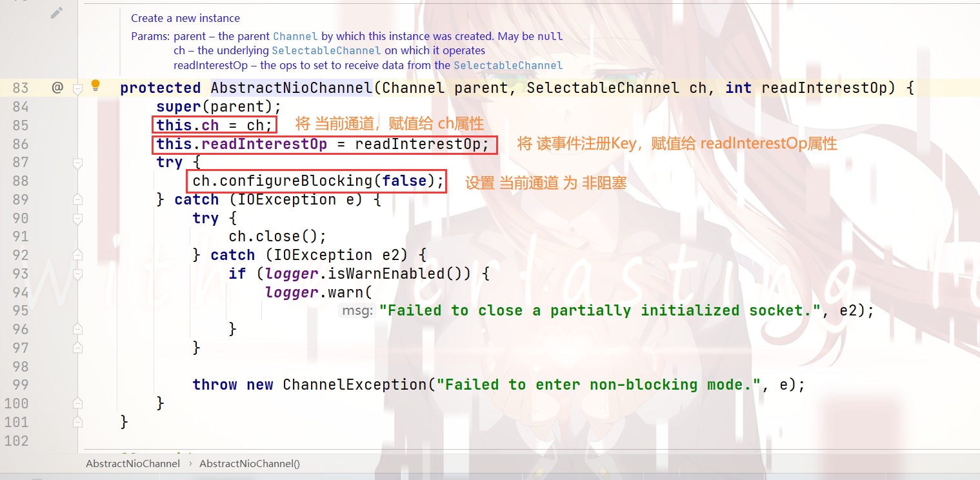980x480 pixels.
Task: Click ChannelException on line 99
Action: coord(355,385)
